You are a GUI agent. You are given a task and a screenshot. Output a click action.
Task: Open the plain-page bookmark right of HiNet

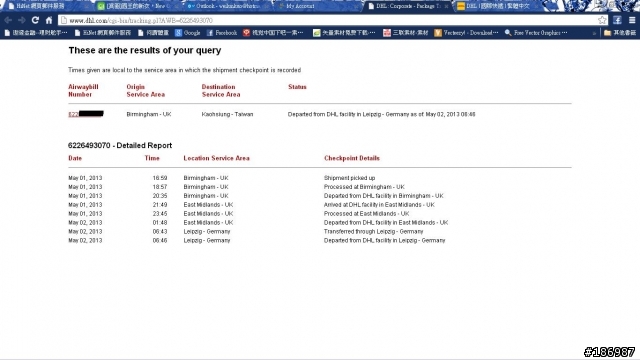coord(153,33)
